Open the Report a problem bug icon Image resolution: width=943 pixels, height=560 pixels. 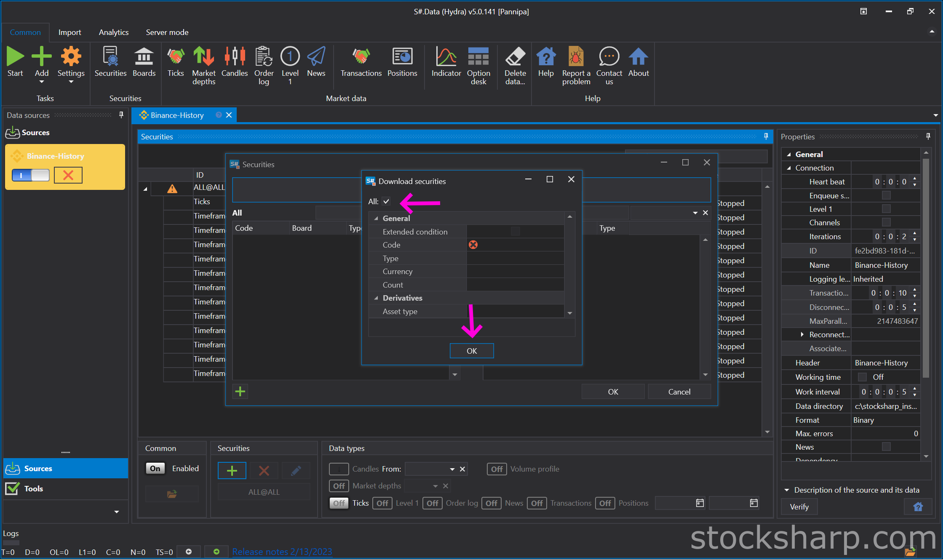point(576,57)
